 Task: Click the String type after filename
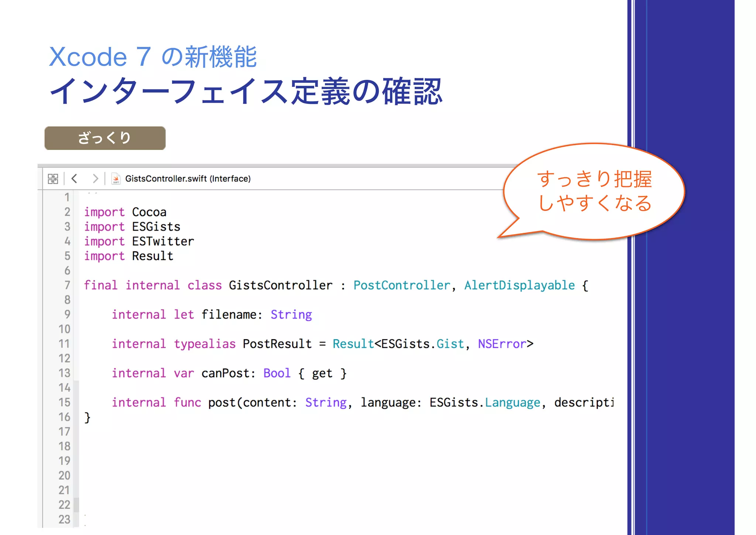click(291, 315)
